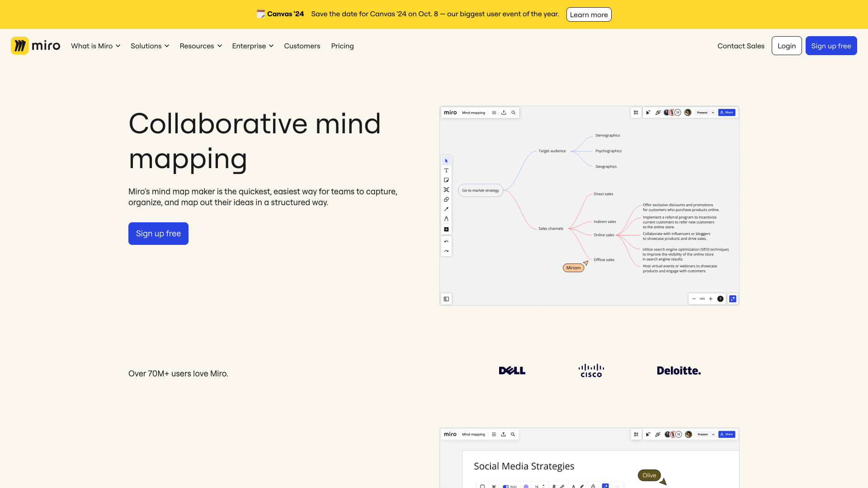Click the Geographics node
The height and width of the screenshot is (488, 868).
(606, 167)
